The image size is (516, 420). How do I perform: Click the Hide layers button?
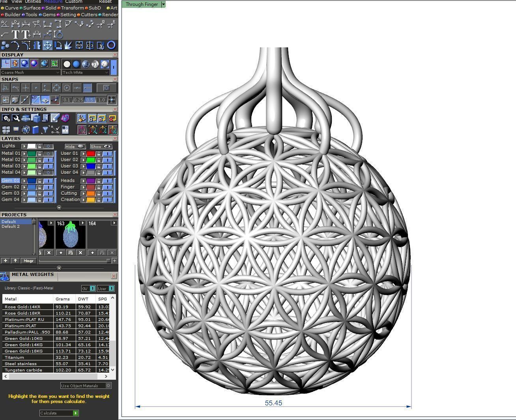click(75, 146)
